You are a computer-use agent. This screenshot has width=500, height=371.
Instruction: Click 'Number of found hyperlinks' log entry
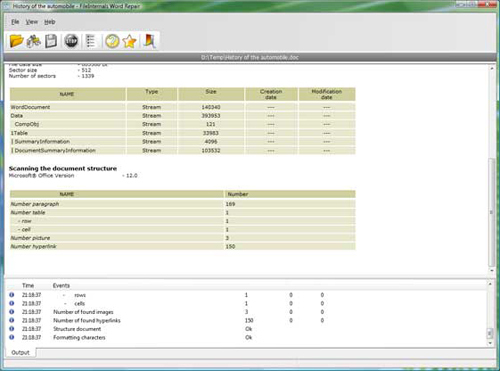87,320
